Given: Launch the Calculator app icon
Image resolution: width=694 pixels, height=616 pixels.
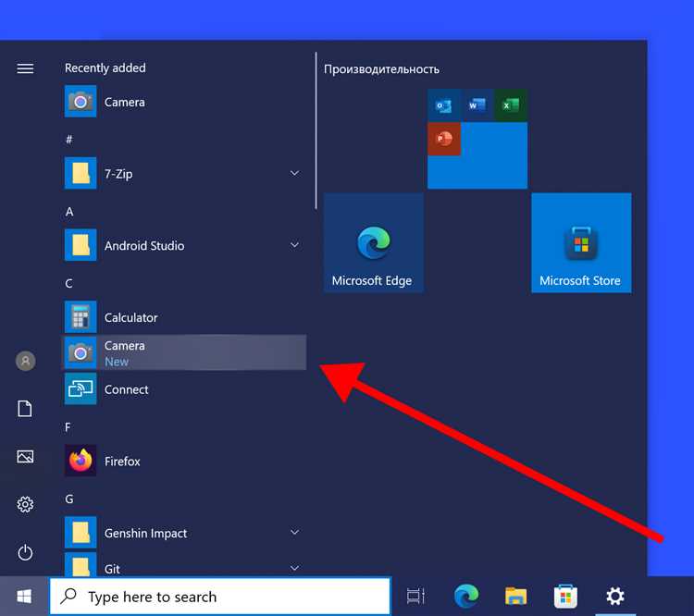Looking at the screenshot, I should pos(81,317).
